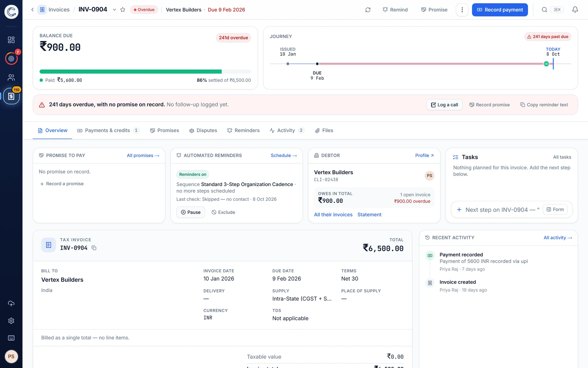The width and height of the screenshot is (588, 368).
Task: Click the search magnifier icon
Action: point(544,10)
